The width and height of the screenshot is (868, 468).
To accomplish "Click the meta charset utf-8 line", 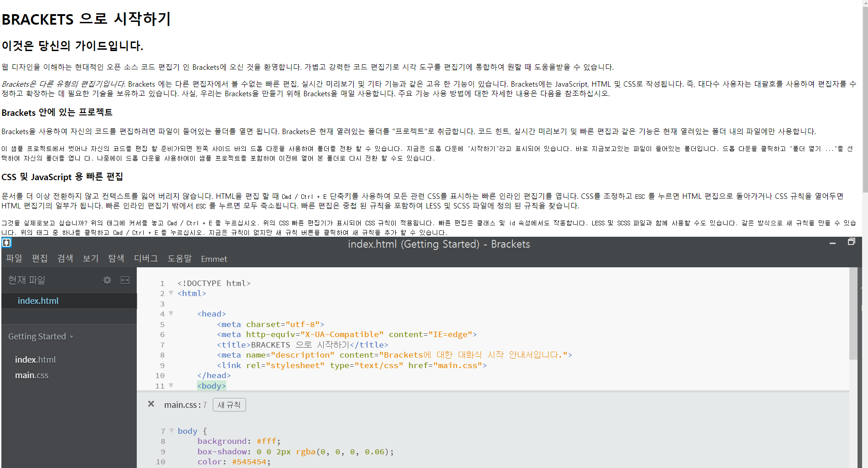I will [270, 324].
